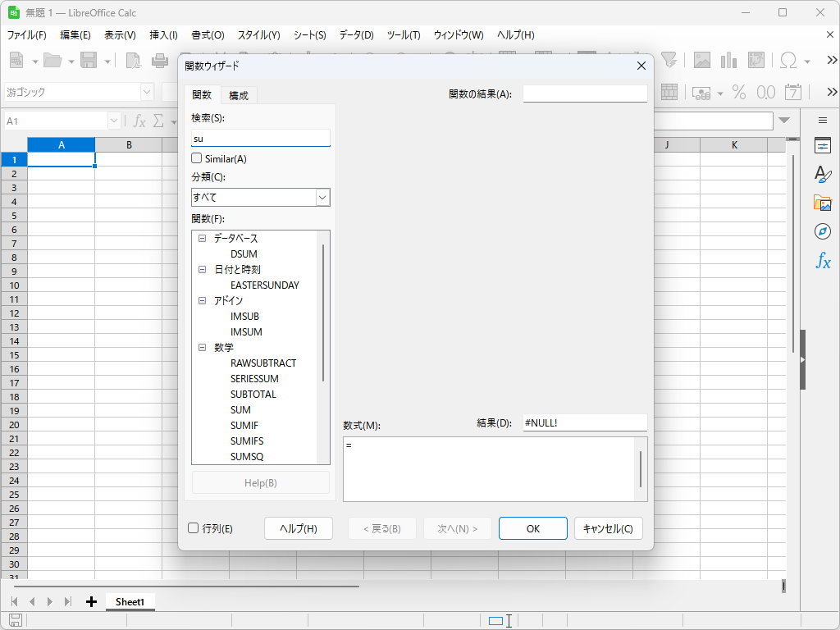Check the 行列 (Array) option

195,528
